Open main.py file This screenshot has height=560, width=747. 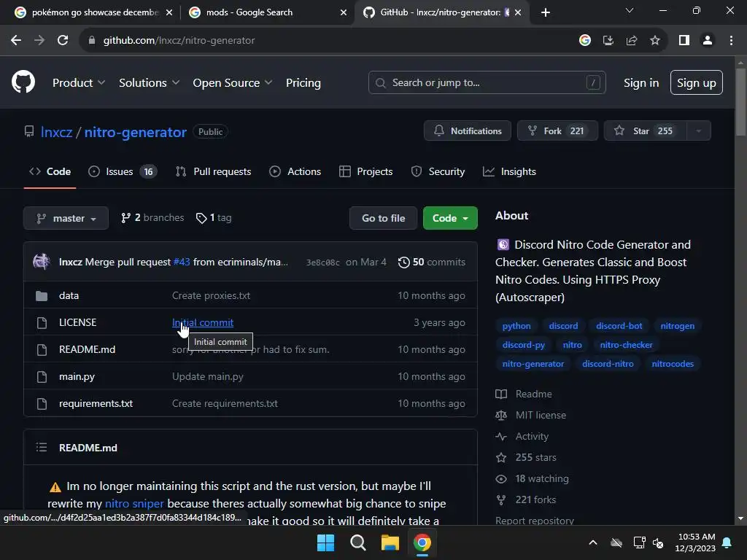tap(77, 377)
